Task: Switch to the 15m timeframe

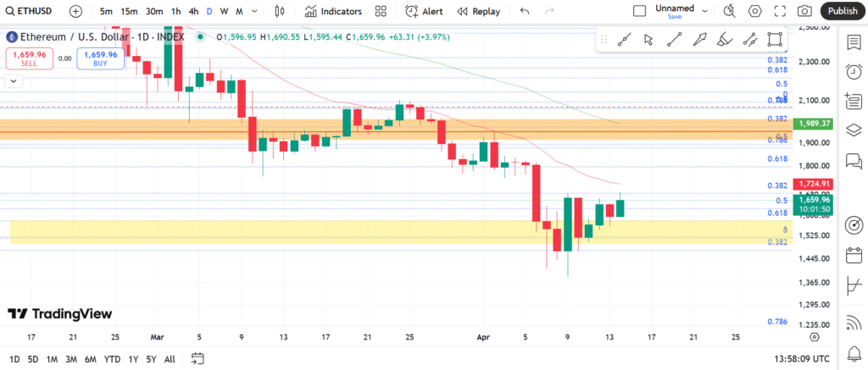Action: click(x=129, y=11)
